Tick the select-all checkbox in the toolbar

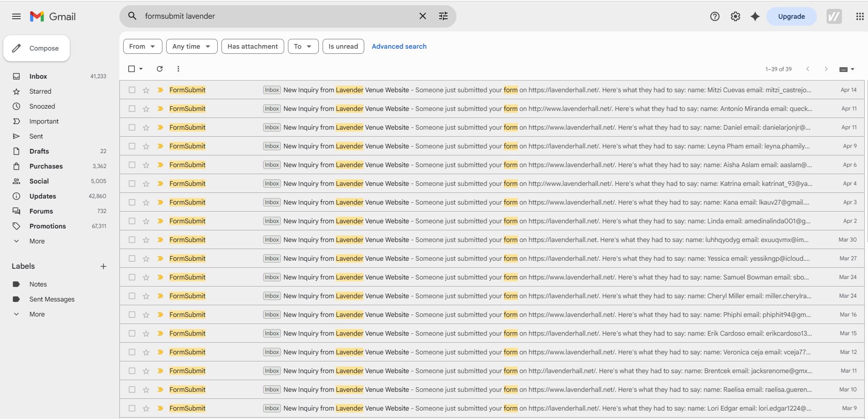[132, 69]
